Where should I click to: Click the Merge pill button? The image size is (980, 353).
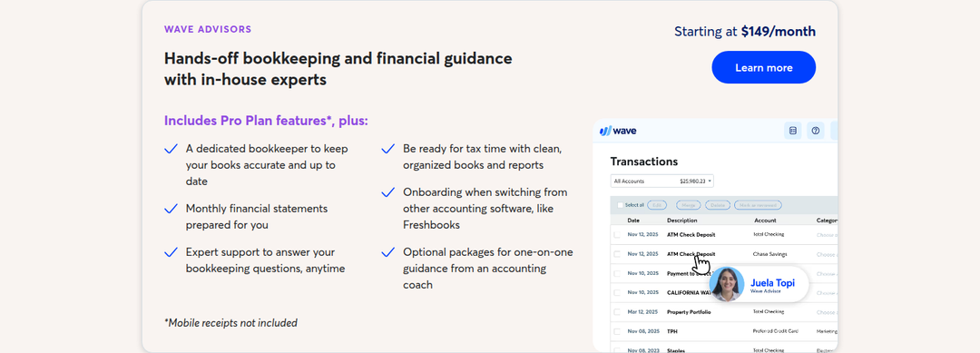pyautogui.click(x=688, y=205)
